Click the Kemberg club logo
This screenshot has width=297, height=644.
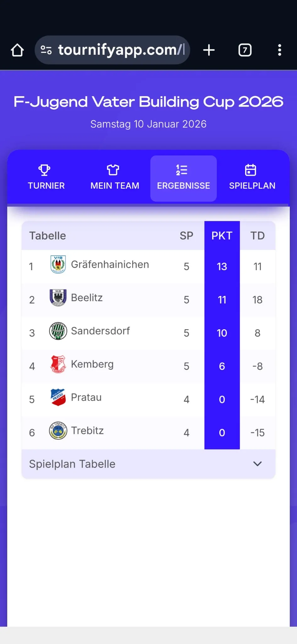[58, 364]
